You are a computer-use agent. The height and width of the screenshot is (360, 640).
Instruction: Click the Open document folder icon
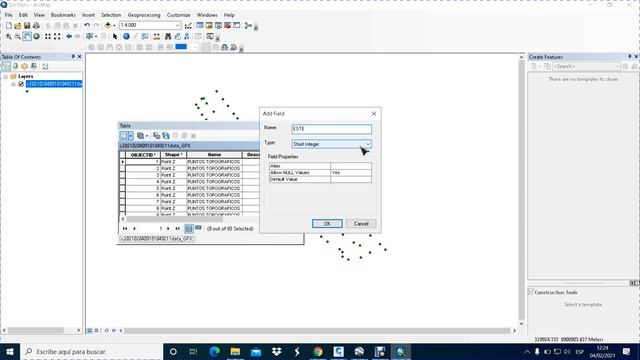click(18, 25)
